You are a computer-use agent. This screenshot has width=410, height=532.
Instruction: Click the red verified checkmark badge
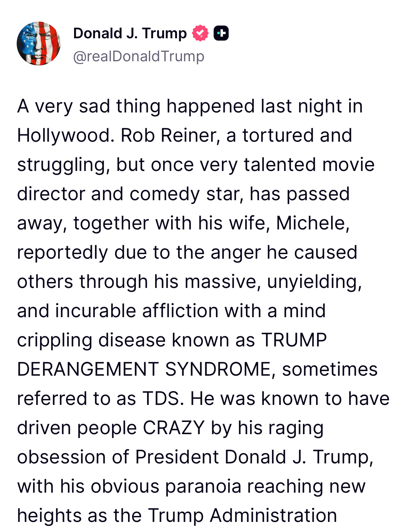[x=200, y=33]
